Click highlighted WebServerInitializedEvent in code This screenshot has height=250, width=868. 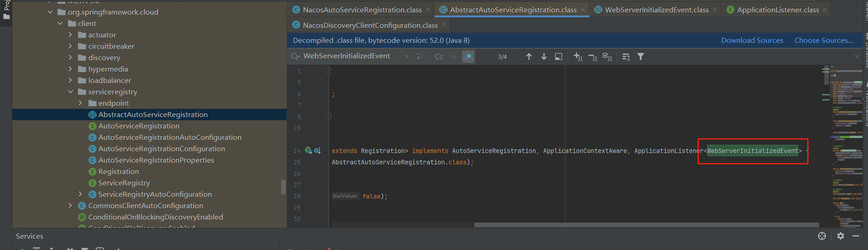(752, 151)
